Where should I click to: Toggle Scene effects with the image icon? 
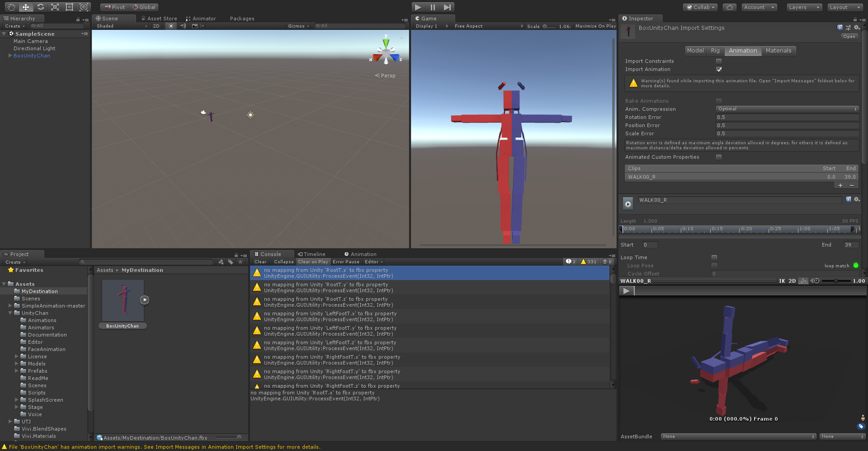click(195, 26)
